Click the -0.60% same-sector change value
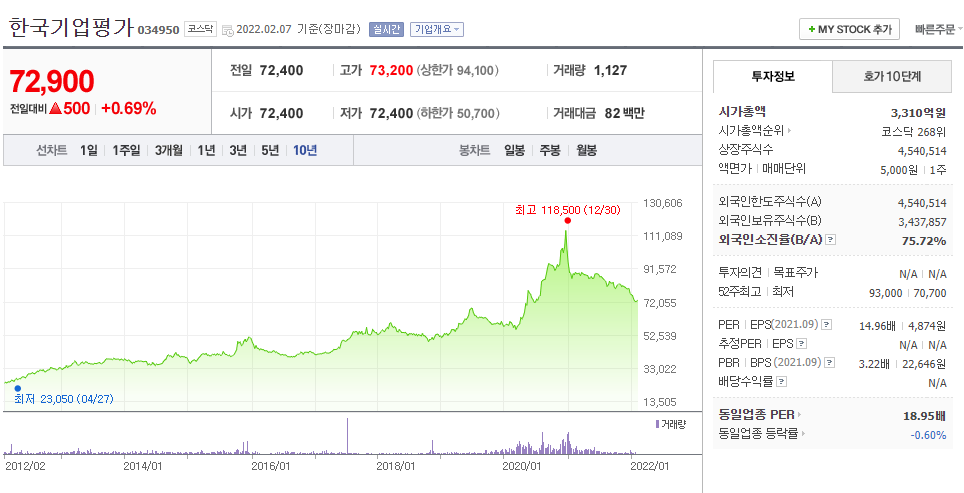 (x=928, y=435)
